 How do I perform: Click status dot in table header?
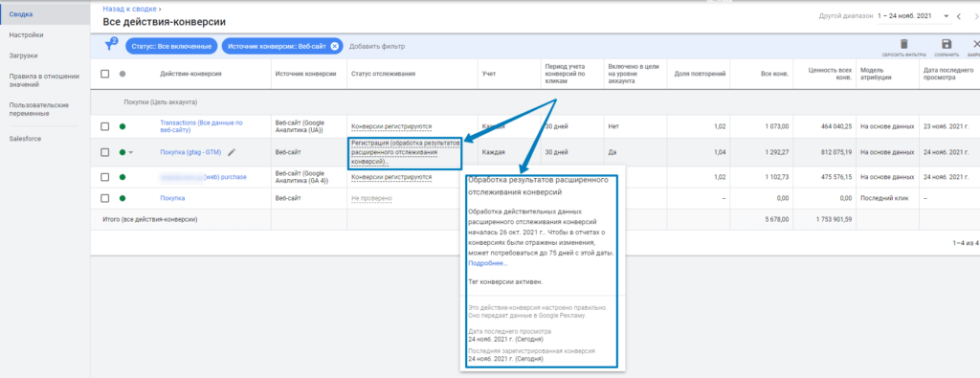tap(122, 74)
